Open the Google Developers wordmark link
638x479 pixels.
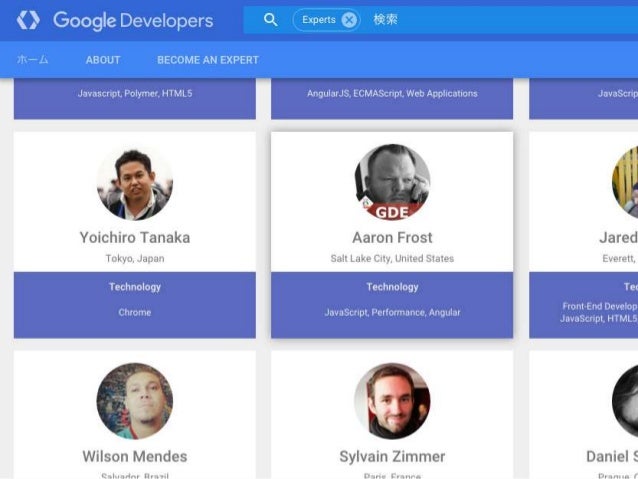coord(133,21)
